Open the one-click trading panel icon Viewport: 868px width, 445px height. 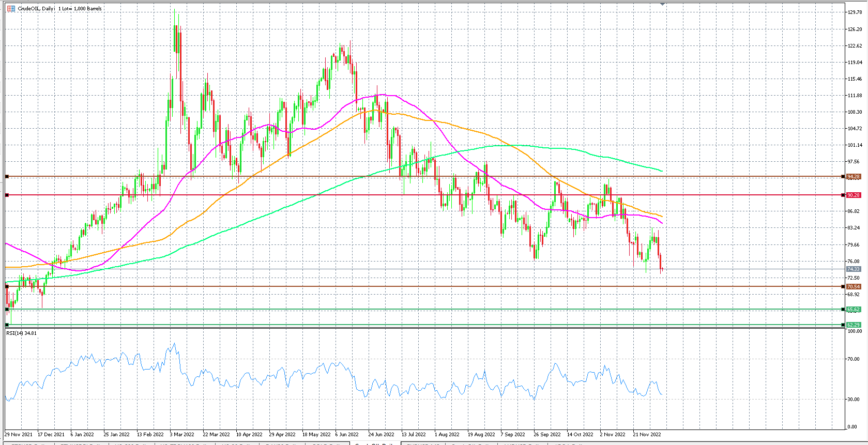click(11, 9)
